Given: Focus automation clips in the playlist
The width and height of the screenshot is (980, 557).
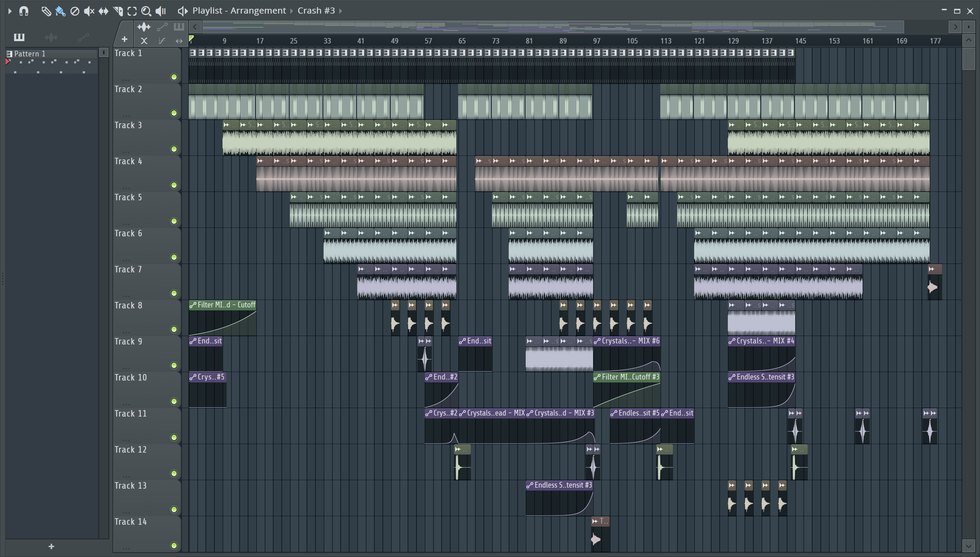Looking at the screenshot, I should pos(162,27).
